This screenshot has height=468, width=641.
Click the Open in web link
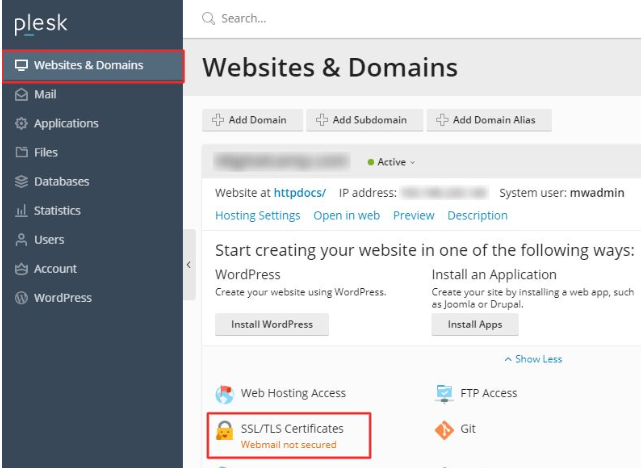[346, 215]
